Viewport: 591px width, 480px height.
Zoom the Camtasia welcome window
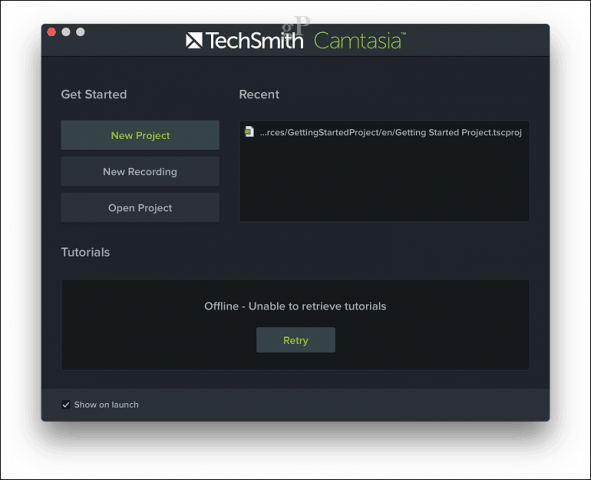pyautogui.click(x=80, y=32)
